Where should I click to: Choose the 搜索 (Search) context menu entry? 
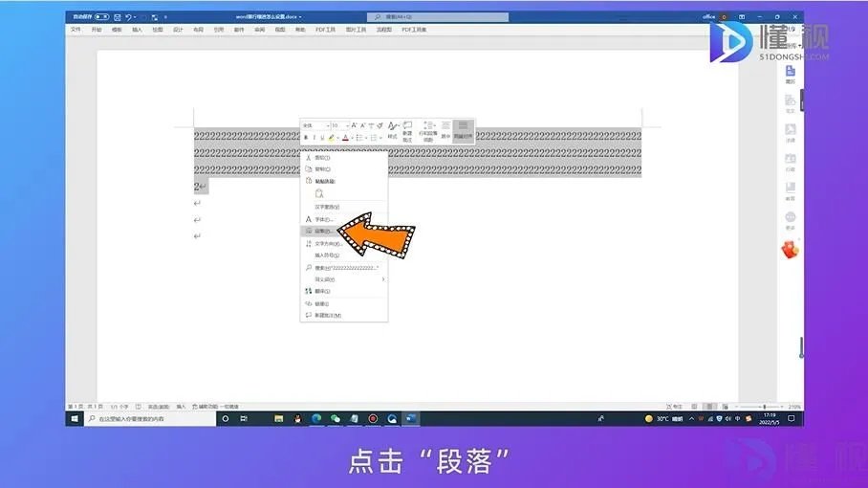click(343, 268)
